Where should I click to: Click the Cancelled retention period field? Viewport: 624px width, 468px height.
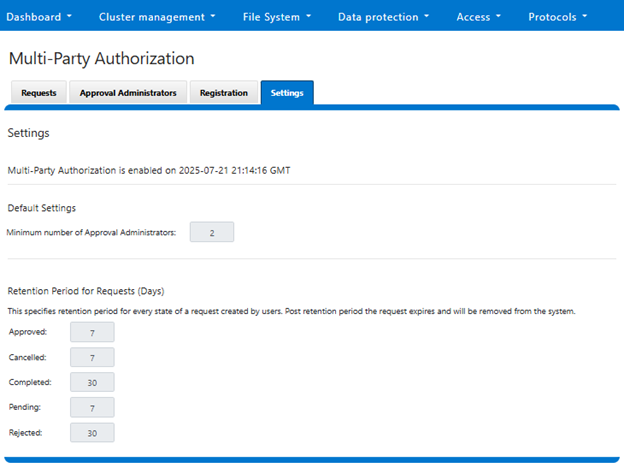[92, 357]
